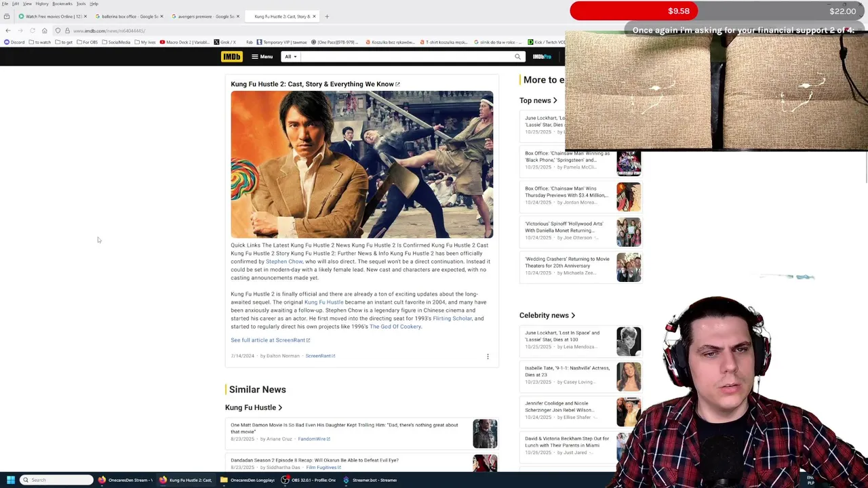Close the Kung Fu Hustle 2 tab
Image resolution: width=868 pixels, height=488 pixels.
tap(313, 16)
